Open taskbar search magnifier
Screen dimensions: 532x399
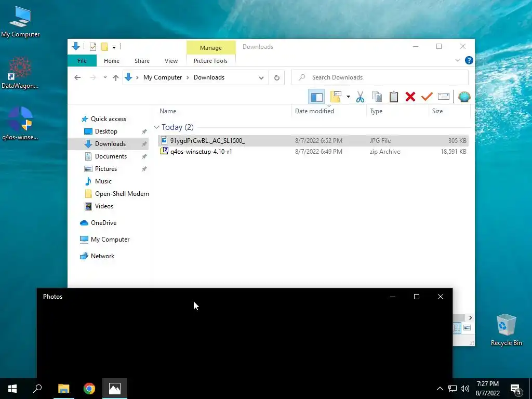click(37, 389)
